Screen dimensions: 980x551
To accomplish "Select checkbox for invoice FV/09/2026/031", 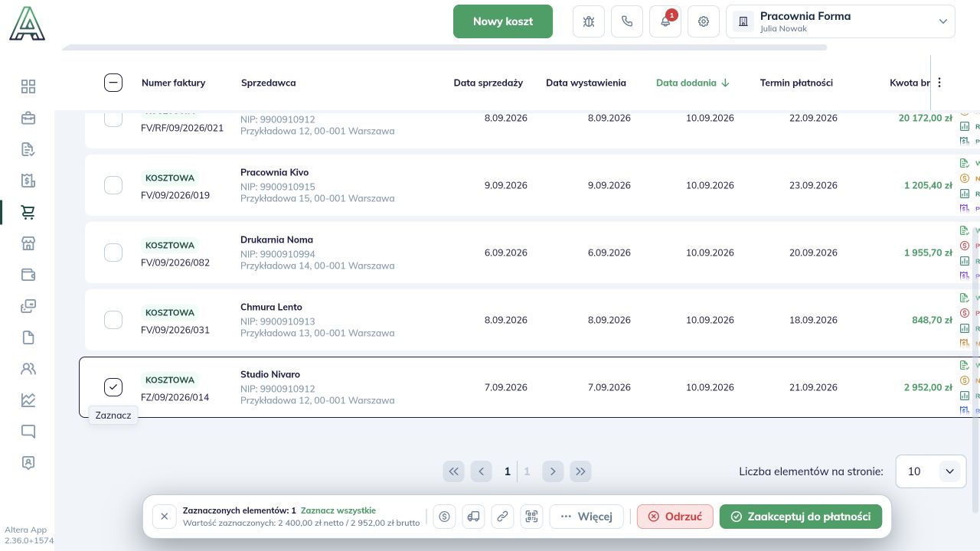I will coord(113,320).
